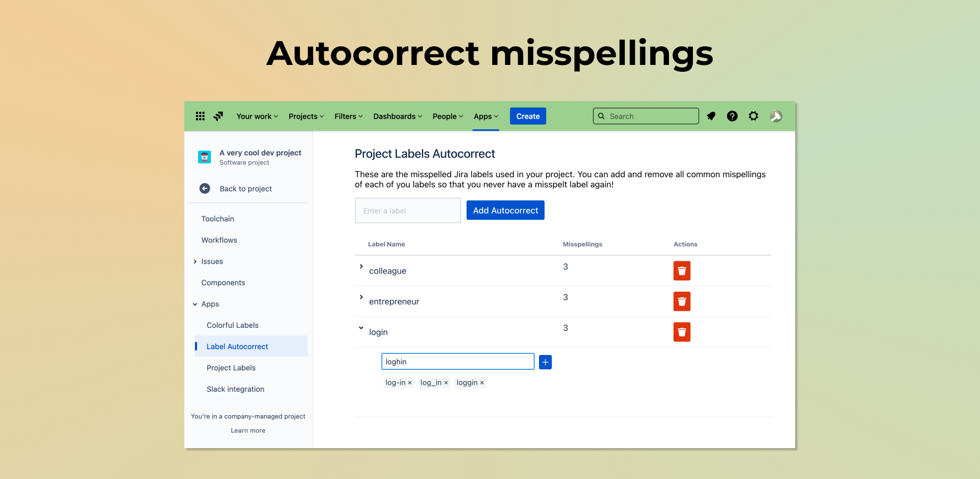980x479 pixels.
Task: Open the app switcher grid icon
Action: tap(200, 116)
